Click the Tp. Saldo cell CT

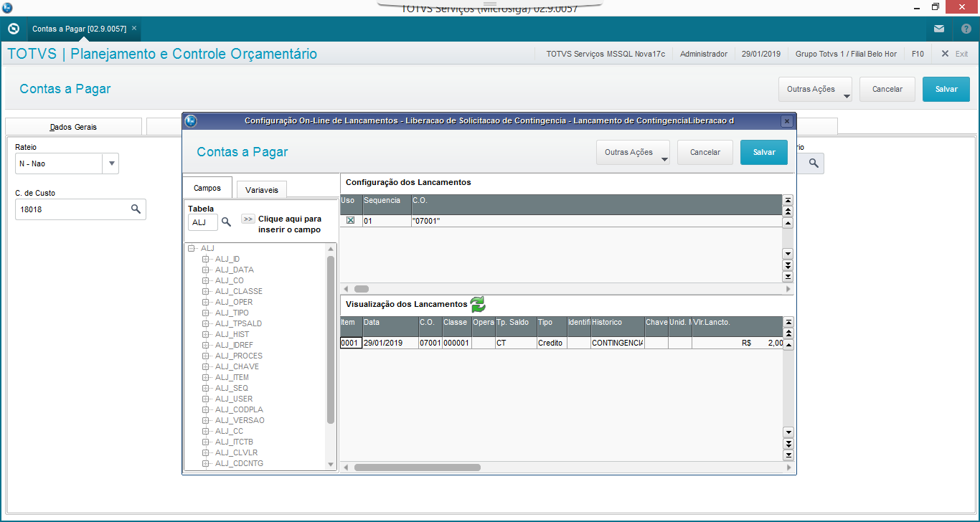tap(516, 343)
